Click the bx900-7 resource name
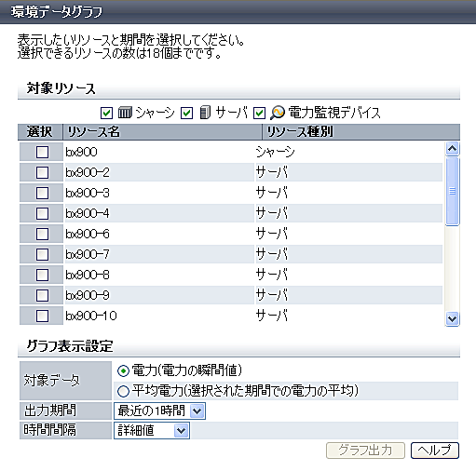The height and width of the screenshot is (471, 476). pos(88,254)
